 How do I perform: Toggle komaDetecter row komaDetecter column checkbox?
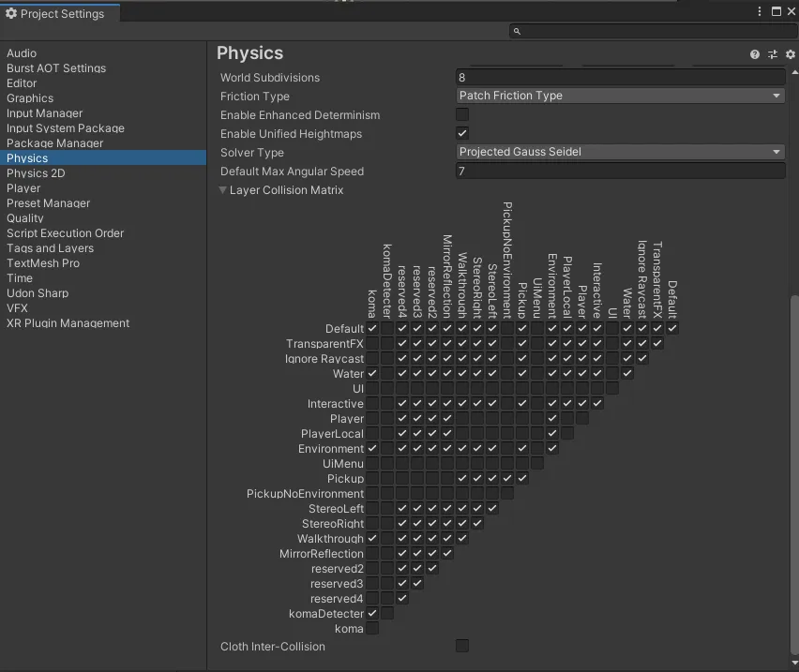click(387, 614)
